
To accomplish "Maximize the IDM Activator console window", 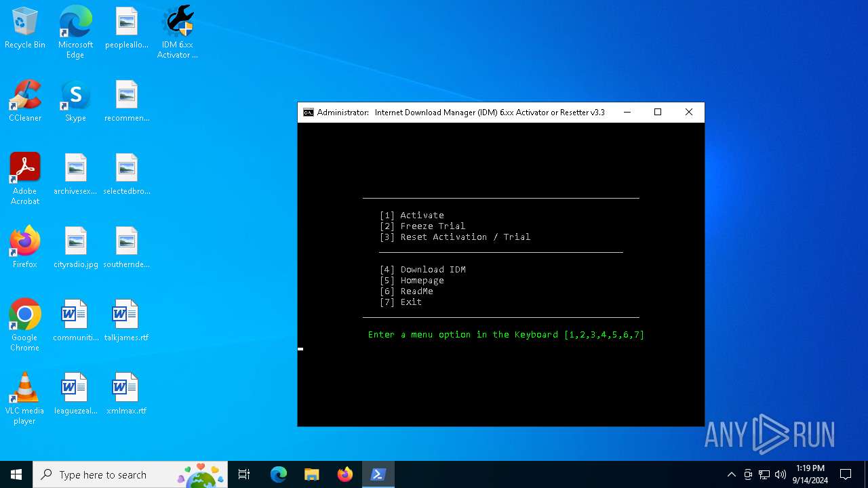I will [658, 113].
